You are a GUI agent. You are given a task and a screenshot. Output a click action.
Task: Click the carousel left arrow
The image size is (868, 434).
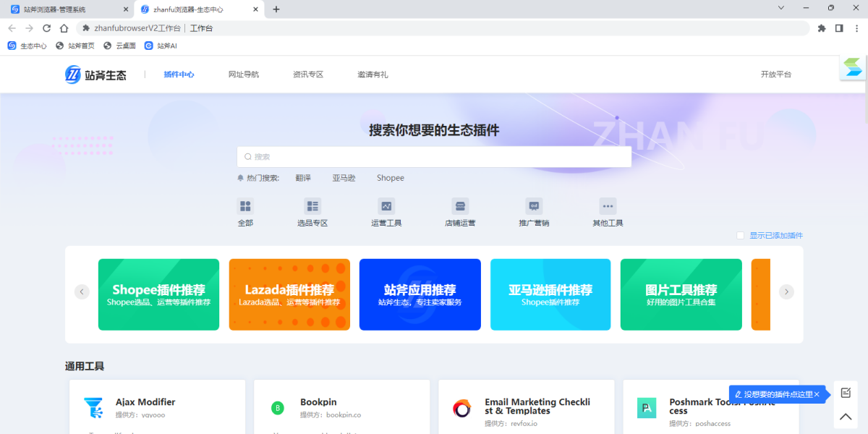(x=82, y=292)
